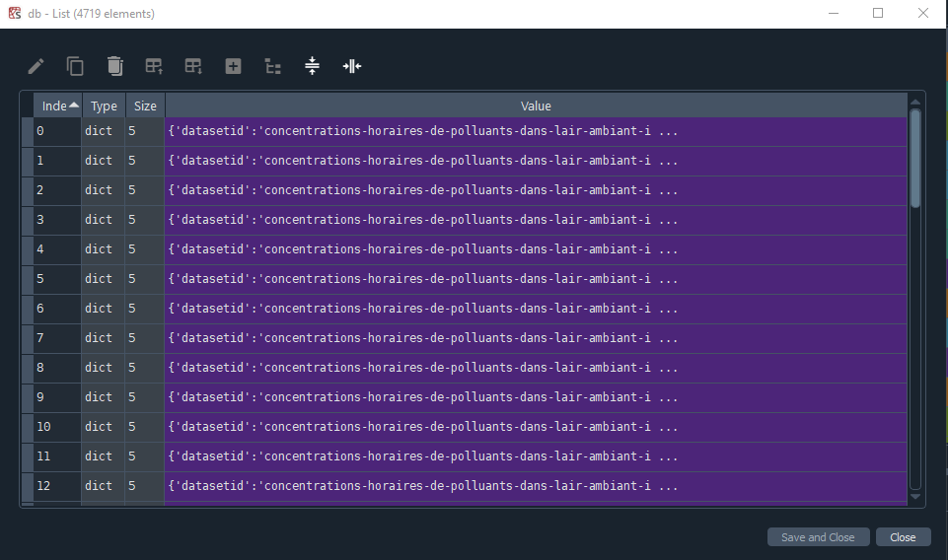Click the dict type cell in row 8
948x560 pixels.
pyautogui.click(x=104, y=368)
